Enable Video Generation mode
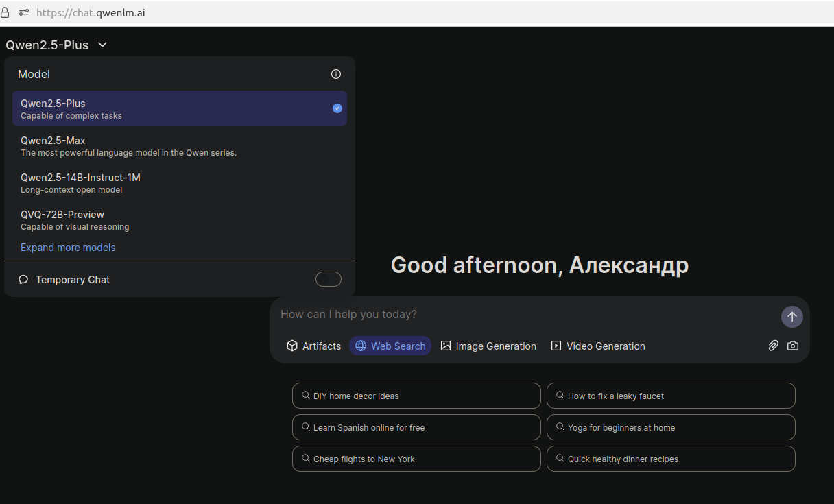 [598, 346]
